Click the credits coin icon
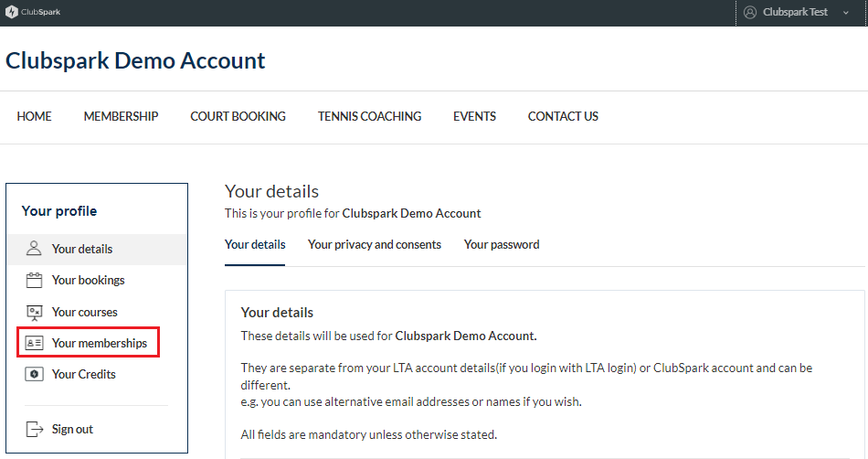The image size is (868, 459). click(34, 374)
